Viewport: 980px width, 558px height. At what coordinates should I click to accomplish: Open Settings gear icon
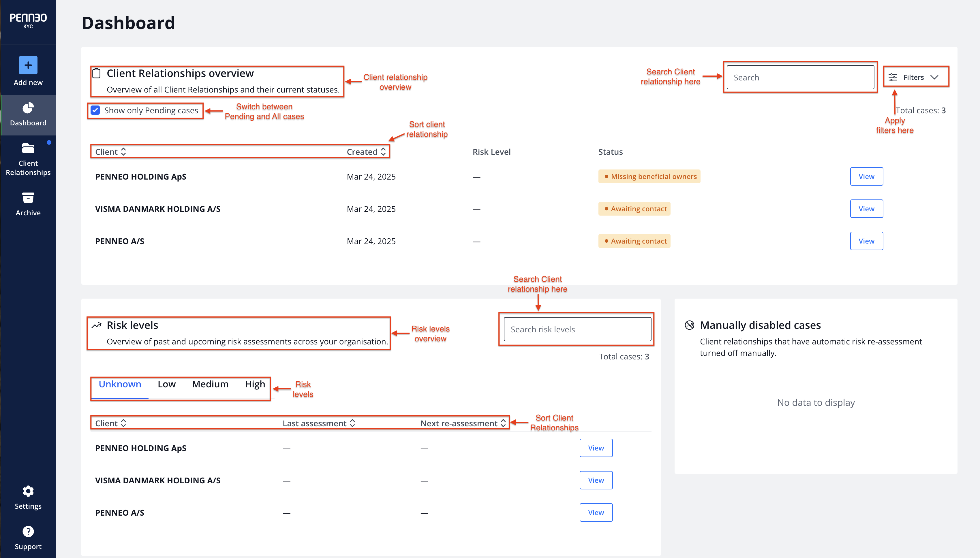(28, 491)
